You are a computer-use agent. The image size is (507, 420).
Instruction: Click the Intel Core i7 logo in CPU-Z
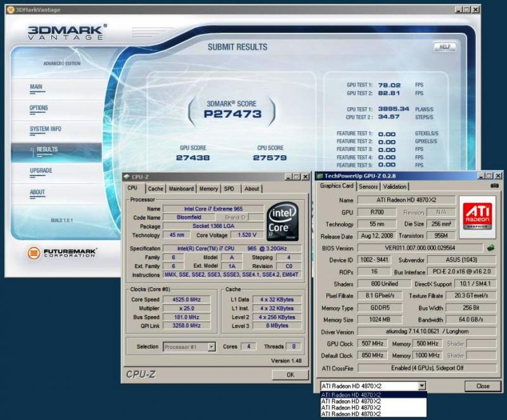pos(282,221)
